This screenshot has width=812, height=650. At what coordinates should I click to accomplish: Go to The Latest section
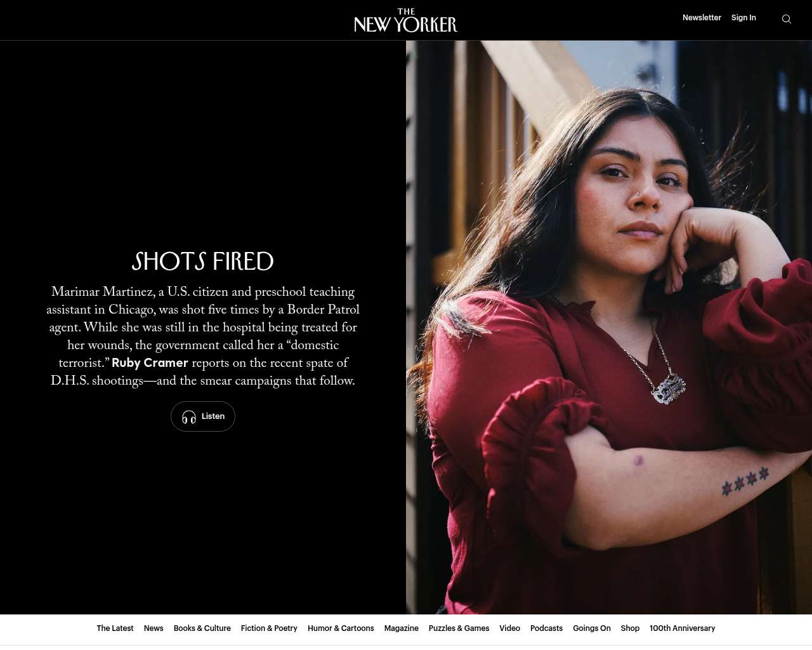(x=115, y=628)
